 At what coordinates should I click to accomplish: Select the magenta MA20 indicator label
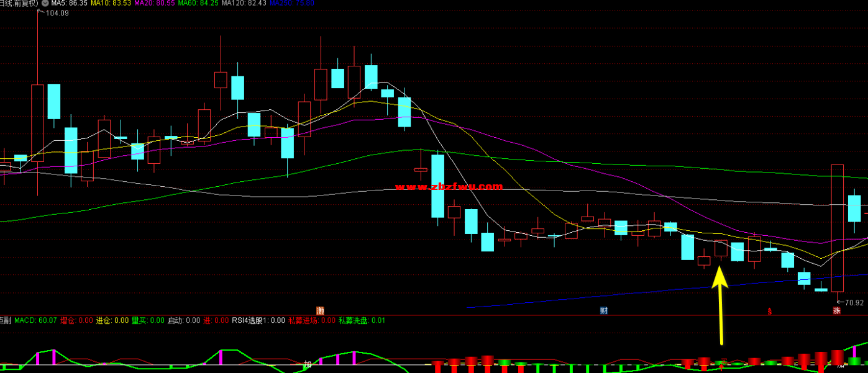click(x=154, y=3)
